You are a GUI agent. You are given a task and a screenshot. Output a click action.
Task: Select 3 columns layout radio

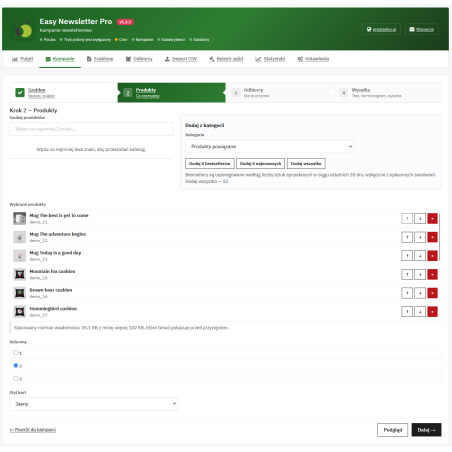click(15, 378)
